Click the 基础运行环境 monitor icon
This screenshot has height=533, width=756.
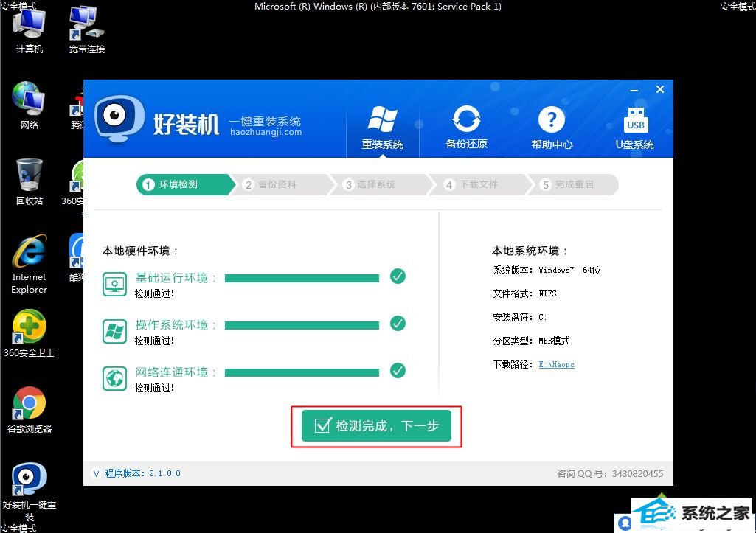[x=114, y=284]
